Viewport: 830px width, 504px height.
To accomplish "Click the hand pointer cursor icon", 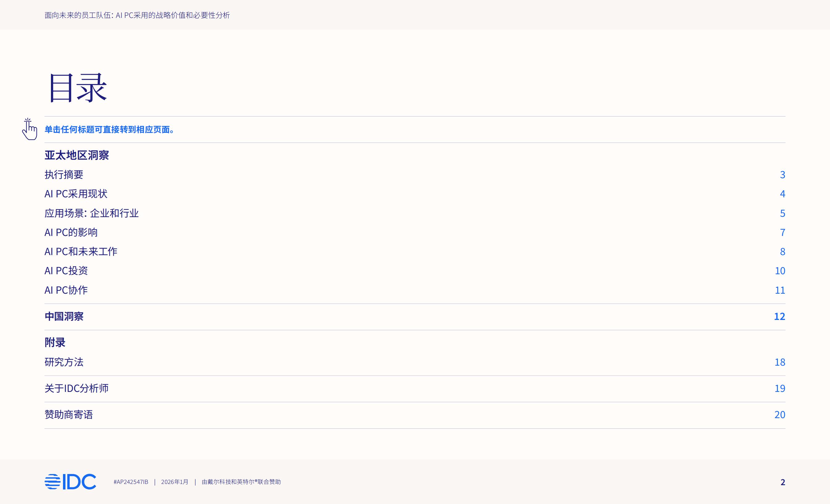I will pyautogui.click(x=29, y=129).
